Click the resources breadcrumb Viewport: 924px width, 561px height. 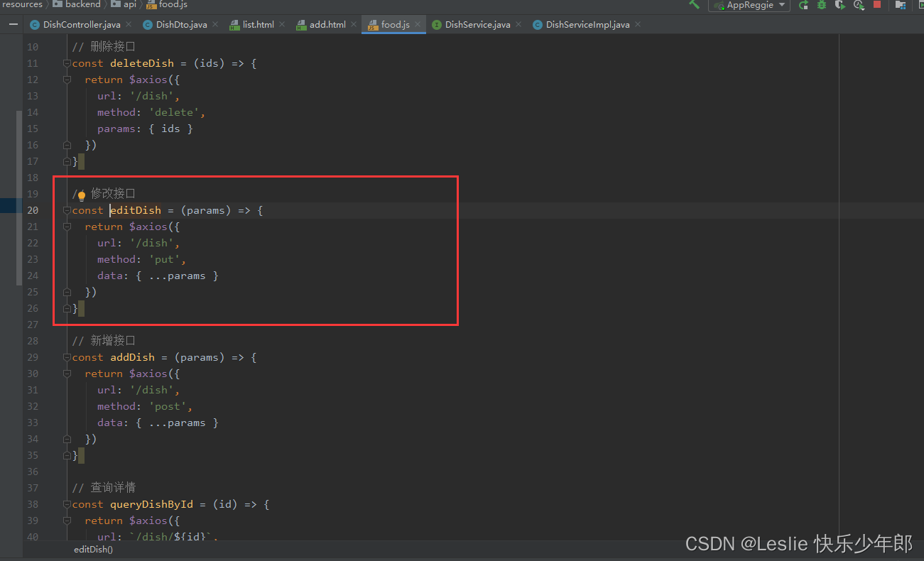click(x=22, y=4)
